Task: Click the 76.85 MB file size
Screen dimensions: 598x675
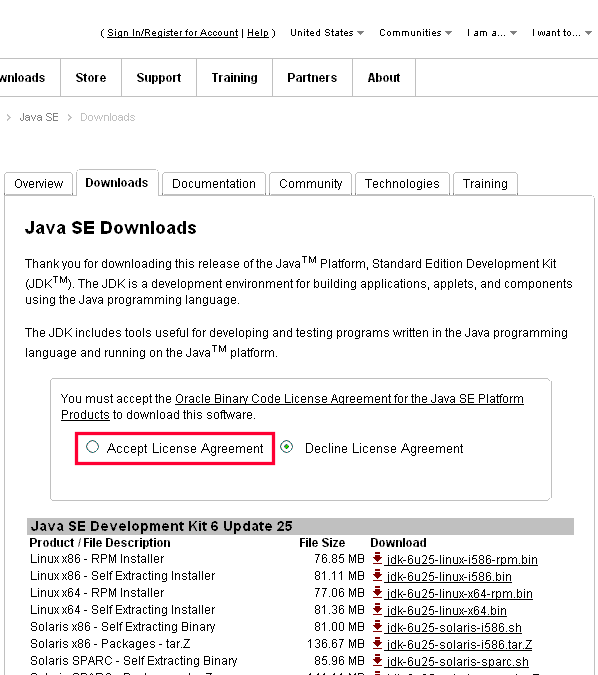Action: [x=339, y=558]
